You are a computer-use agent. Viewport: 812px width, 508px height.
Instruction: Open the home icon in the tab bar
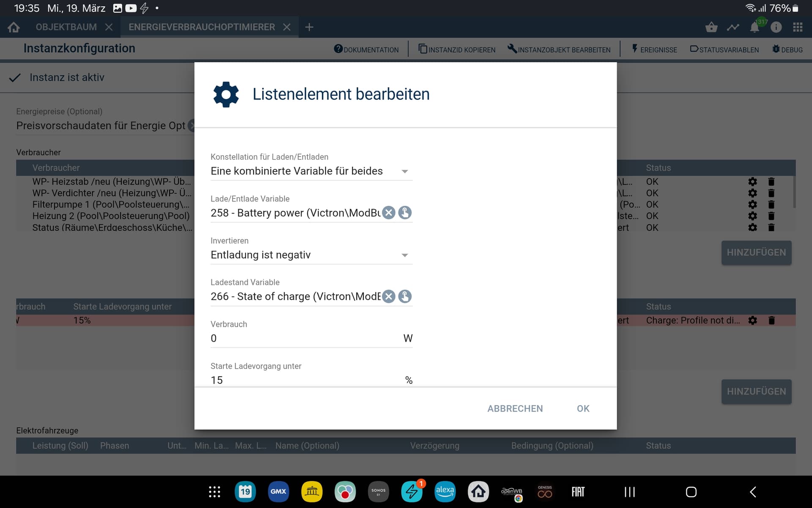[x=14, y=27]
